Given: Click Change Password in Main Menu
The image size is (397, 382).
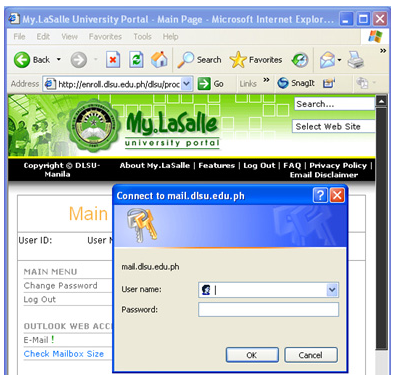Looking at the screenshot, I should point(60,286).
